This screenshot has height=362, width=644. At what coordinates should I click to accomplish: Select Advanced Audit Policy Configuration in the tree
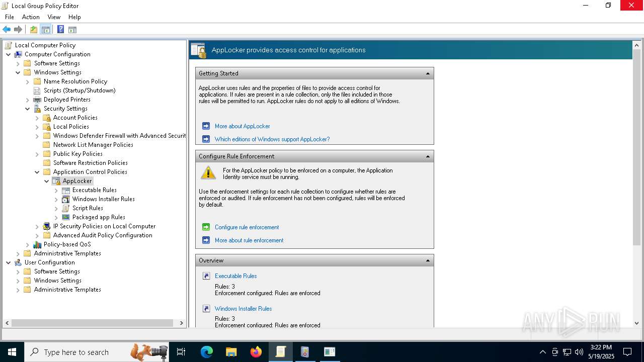103,235
